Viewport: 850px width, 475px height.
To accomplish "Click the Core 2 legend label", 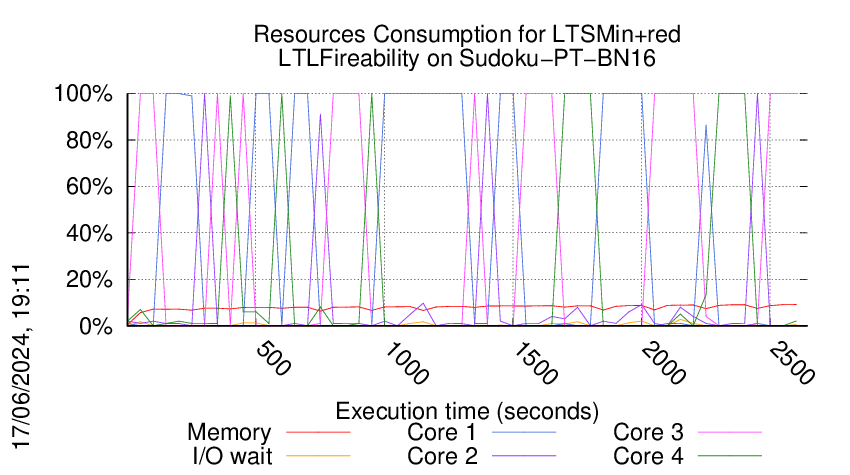I will pyautogui.click(x=442, y=456).
